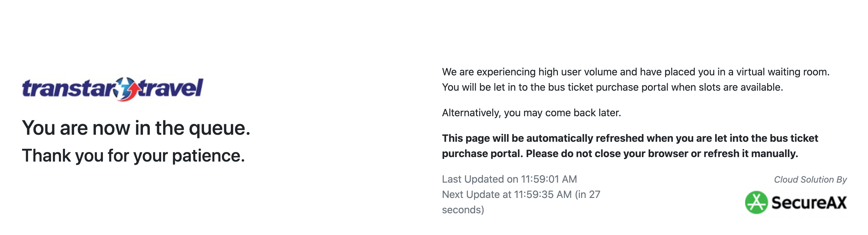The width and height of the screenshot is (868, 235).
Task: Click the word "seconds)" in the countdown
Action: pos(463,210)
